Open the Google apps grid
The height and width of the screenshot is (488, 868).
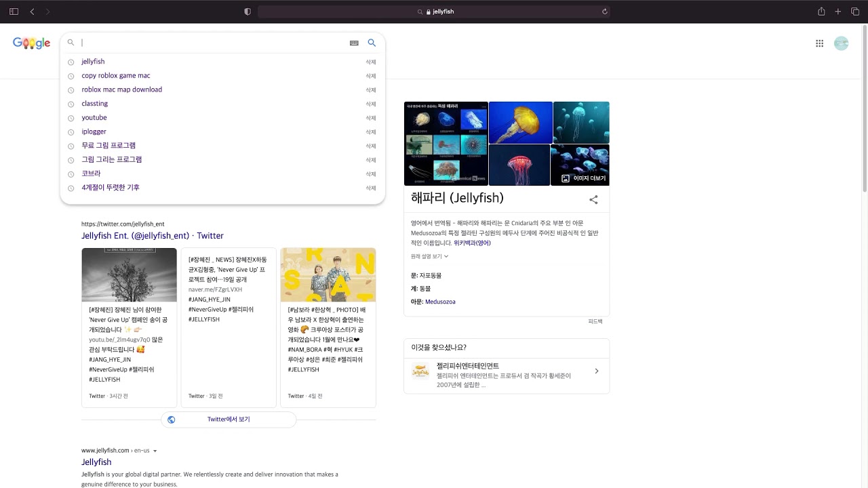click(819, 43)
